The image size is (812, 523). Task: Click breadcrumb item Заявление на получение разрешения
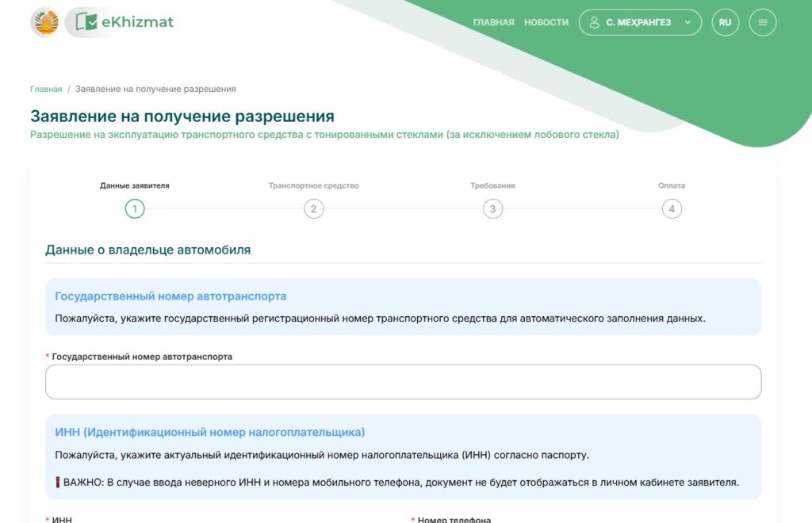[x=155, y=90]
